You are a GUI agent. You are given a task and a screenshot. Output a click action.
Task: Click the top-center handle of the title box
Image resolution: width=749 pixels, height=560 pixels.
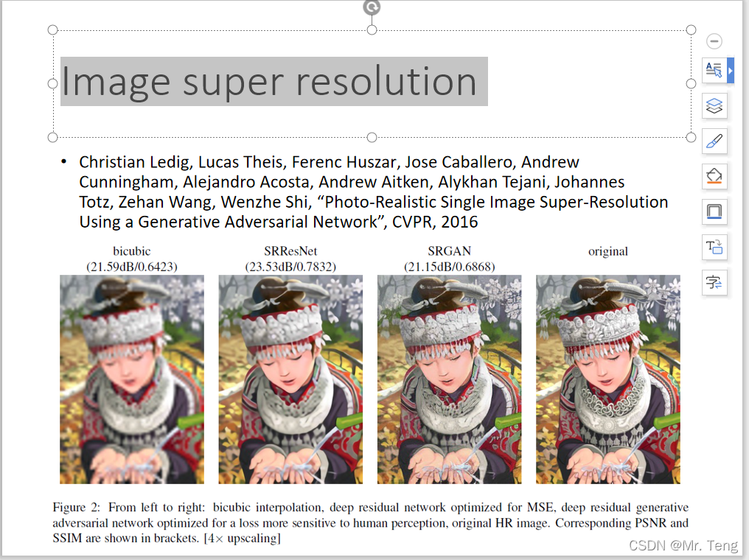pyautogui.click(x=372, y=30)
